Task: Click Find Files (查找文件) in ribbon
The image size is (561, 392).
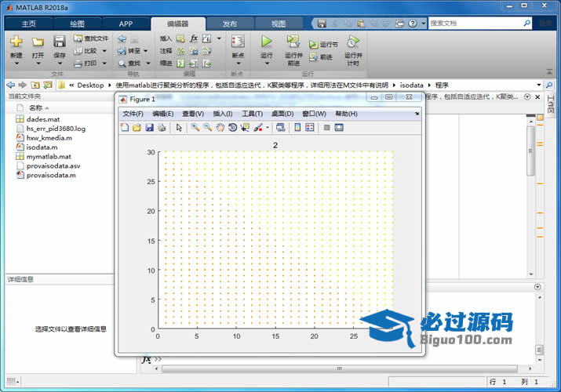Action: tap(91, 38)
